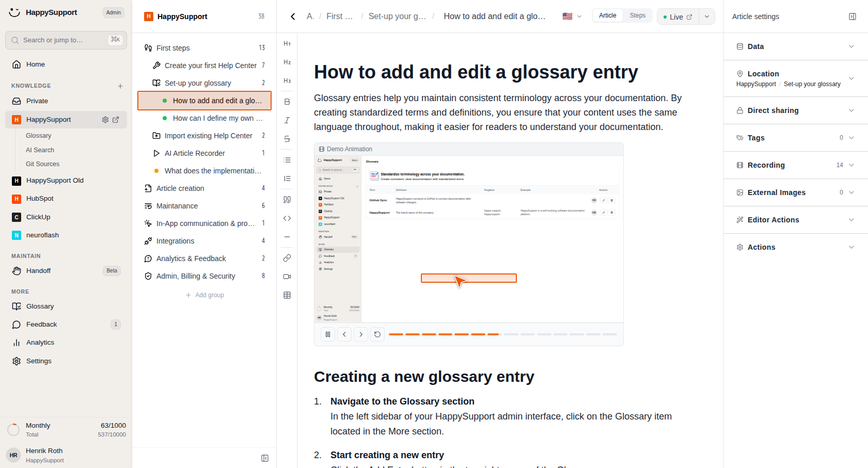Collapse the Article settings panel
Image resolution: width=868 pixels, height=468 pixels.
click(853, 17)
